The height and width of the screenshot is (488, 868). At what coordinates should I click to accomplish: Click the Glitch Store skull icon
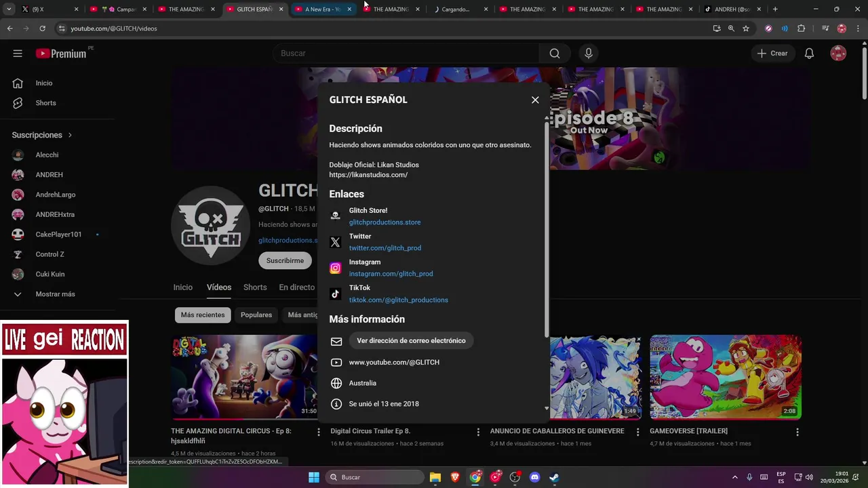(335, 216)
